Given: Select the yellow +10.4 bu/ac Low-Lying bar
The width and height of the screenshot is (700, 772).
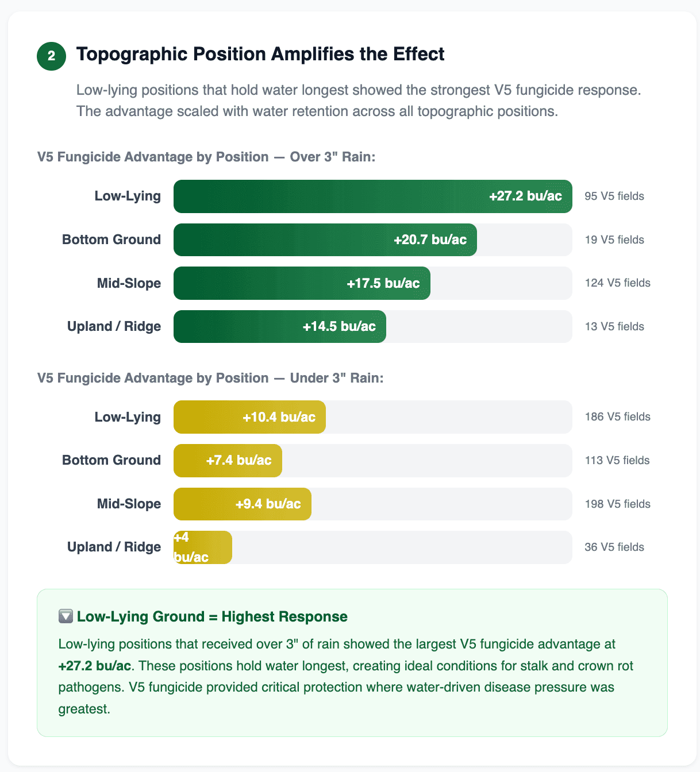Looking at the screenshot, I should [249, 417].
